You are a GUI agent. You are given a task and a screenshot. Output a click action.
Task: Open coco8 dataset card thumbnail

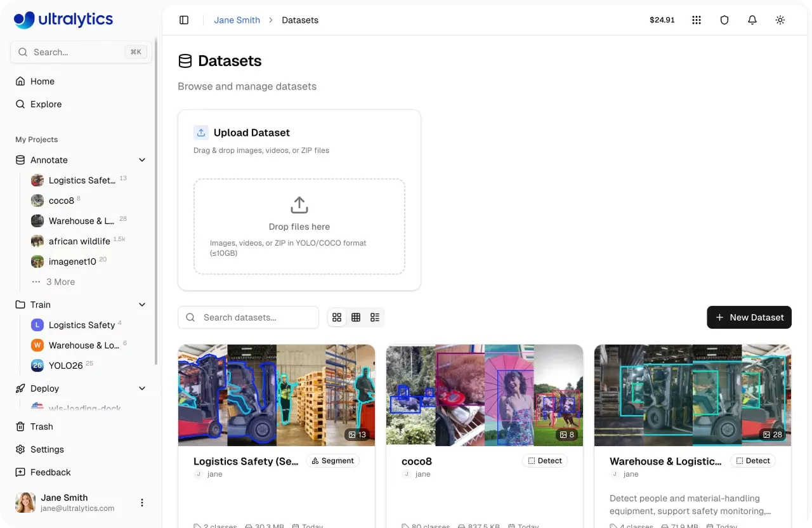click(485, 395)
